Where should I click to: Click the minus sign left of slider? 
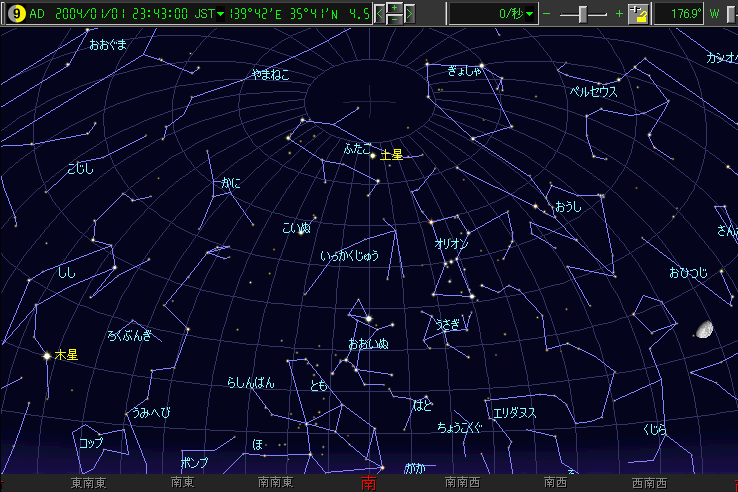[x=547, y=14]
